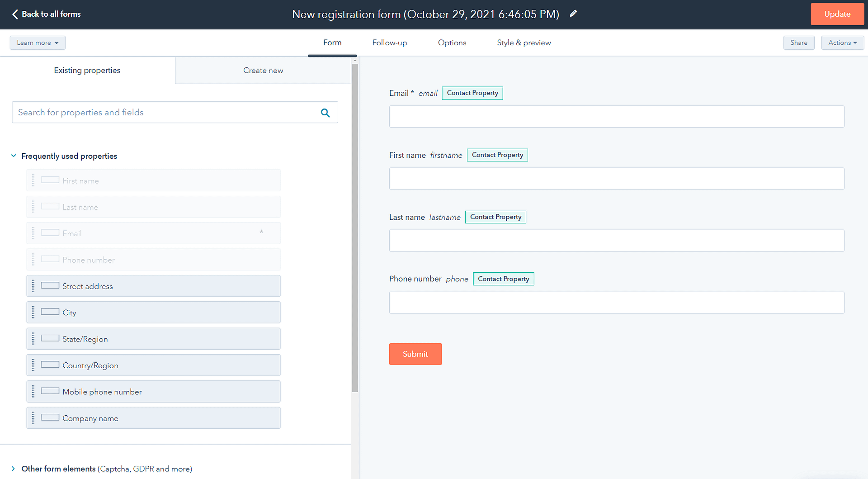Grab the drag handle for Street address
Viewport: 868px width, 479px height.
[33, 286]
